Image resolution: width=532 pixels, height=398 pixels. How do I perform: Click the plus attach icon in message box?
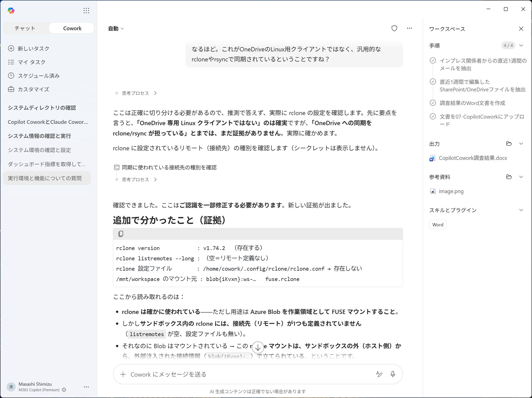(123, 374)
